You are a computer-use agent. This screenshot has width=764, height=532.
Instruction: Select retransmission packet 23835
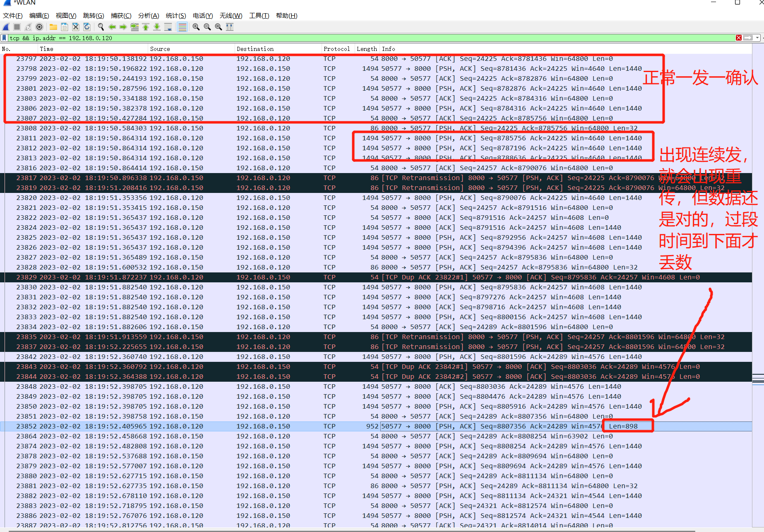(x=376, y=337)
